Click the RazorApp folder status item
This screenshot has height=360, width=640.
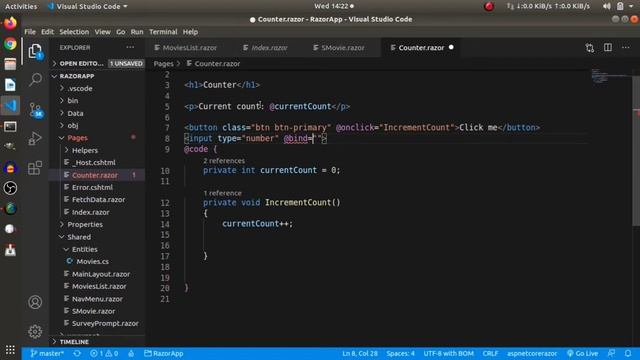pyautogui.click(x=164, y=353)
